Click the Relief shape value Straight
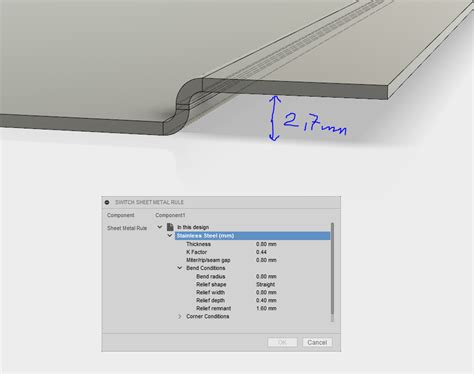Screen dimensions: 474x374 [266, 284]
